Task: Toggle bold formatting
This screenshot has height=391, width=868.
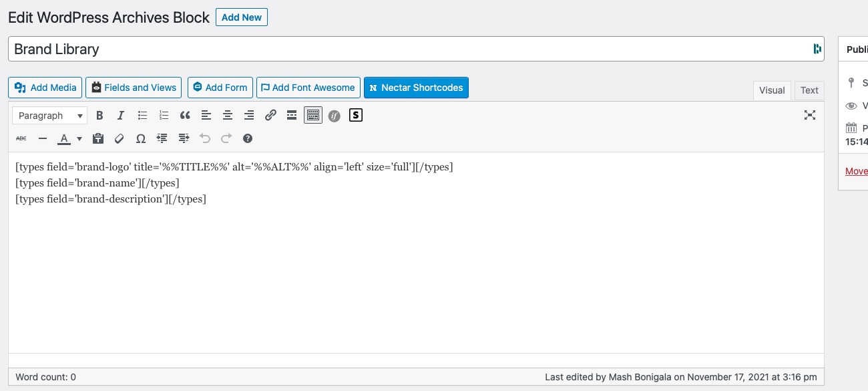Action: point(99,116)
